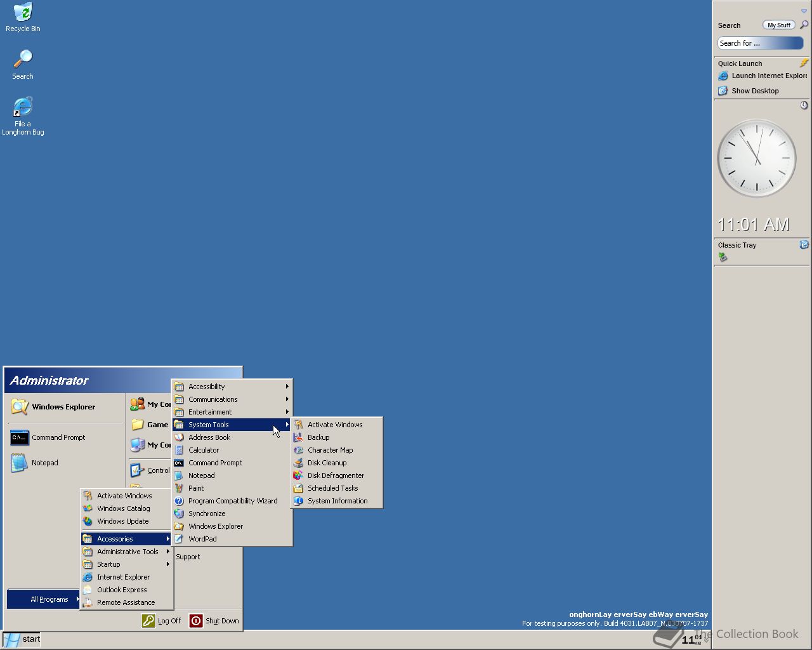This screenshot has width=812, height=650.
Task: Launch WordPad from Accessories
Action: point(232,539)
